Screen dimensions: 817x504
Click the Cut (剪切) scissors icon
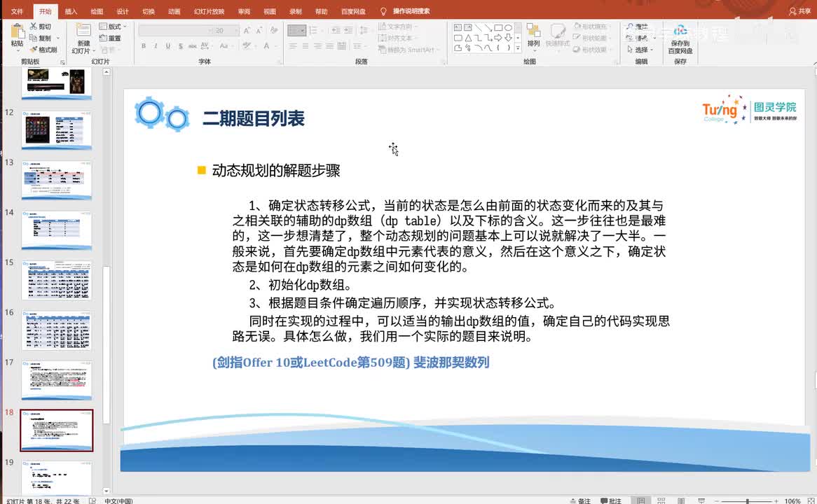click(34, 26)
